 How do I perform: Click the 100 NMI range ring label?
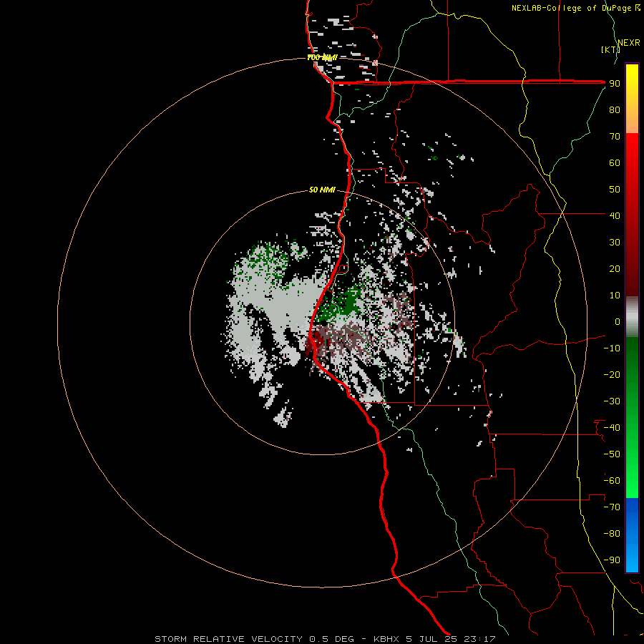coord(322,57)
